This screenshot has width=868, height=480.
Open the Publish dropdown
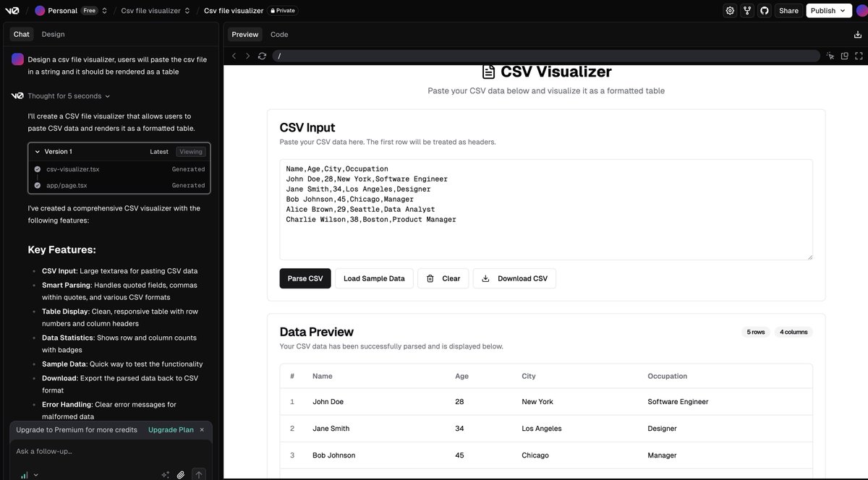(828, 11)
